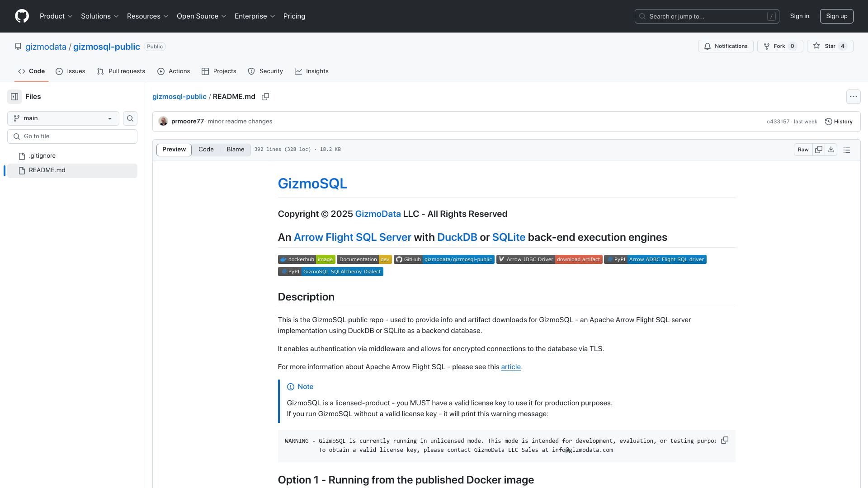This screenshot has height=488, width=868.
Task: Select .gitignore in file tree
Action: point(72,156)
